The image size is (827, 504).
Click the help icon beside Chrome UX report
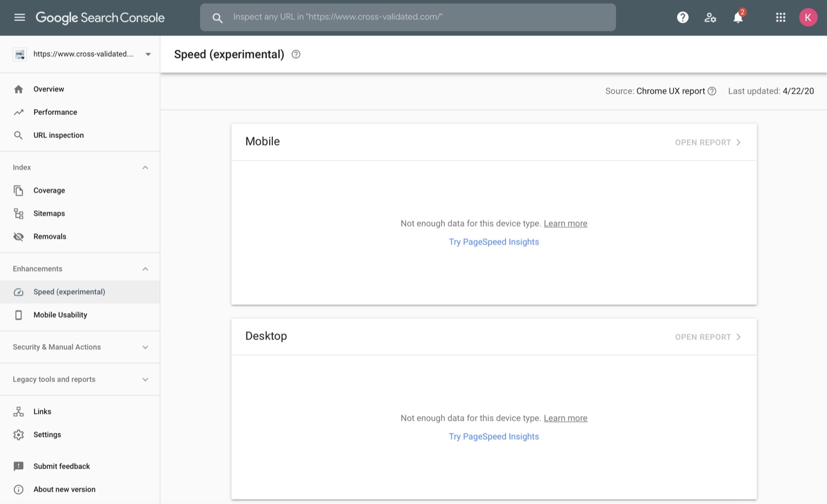pyautogui.click(x=712, y=91)
